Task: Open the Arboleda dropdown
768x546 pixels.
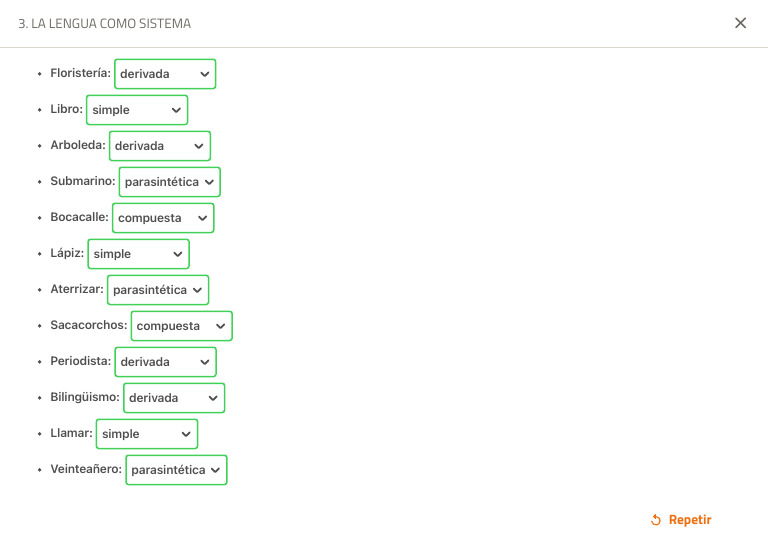Action: 160,146
